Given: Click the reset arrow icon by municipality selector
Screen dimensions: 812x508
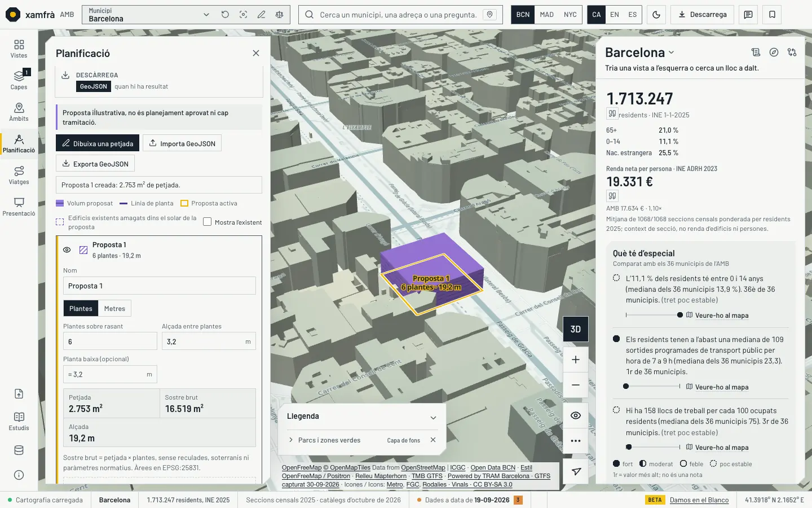Looking at the screenshot, I should click(x=225, y=15).
